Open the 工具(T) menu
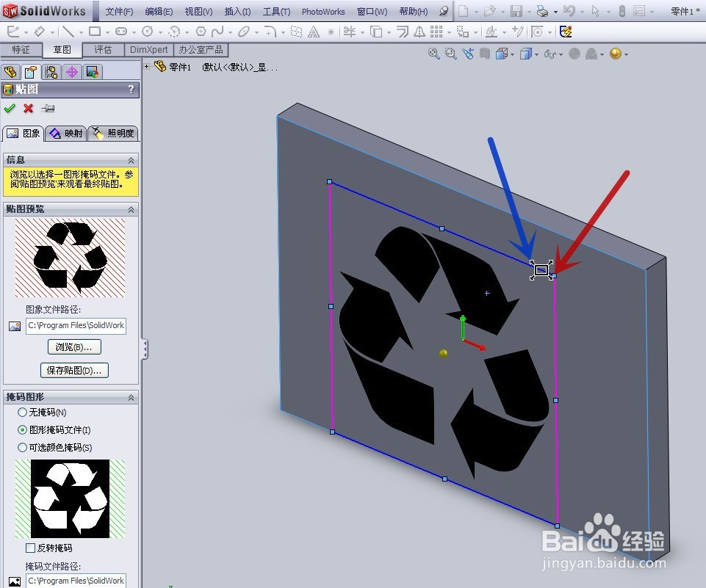Viewport: 706px width, 588px height. (x=276, y=11)
